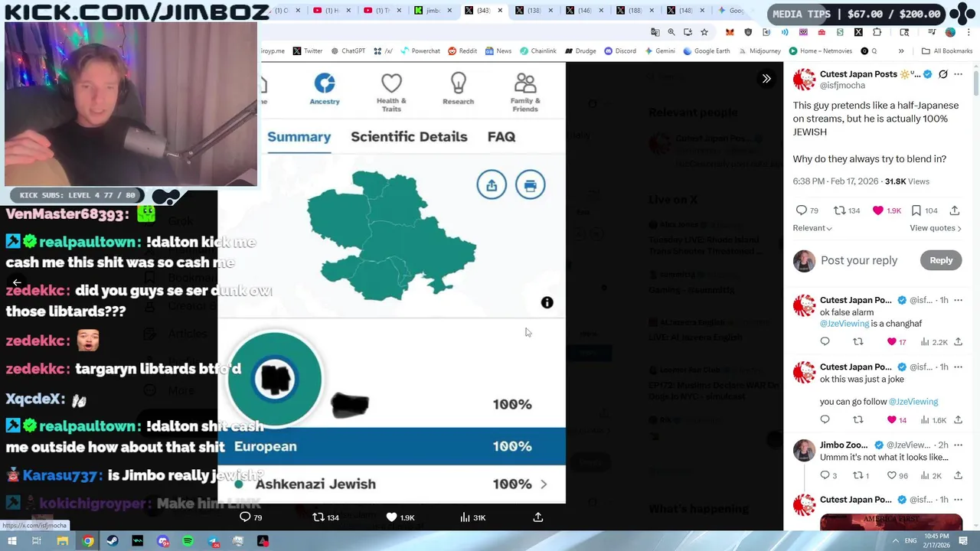Open Telegram from the taskbar

pos(213,541)
